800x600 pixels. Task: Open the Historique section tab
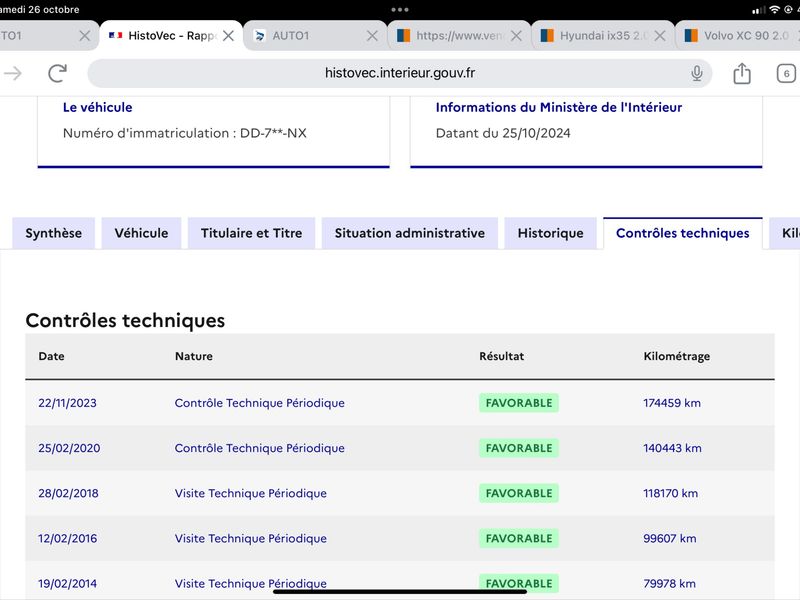(551, 233)
